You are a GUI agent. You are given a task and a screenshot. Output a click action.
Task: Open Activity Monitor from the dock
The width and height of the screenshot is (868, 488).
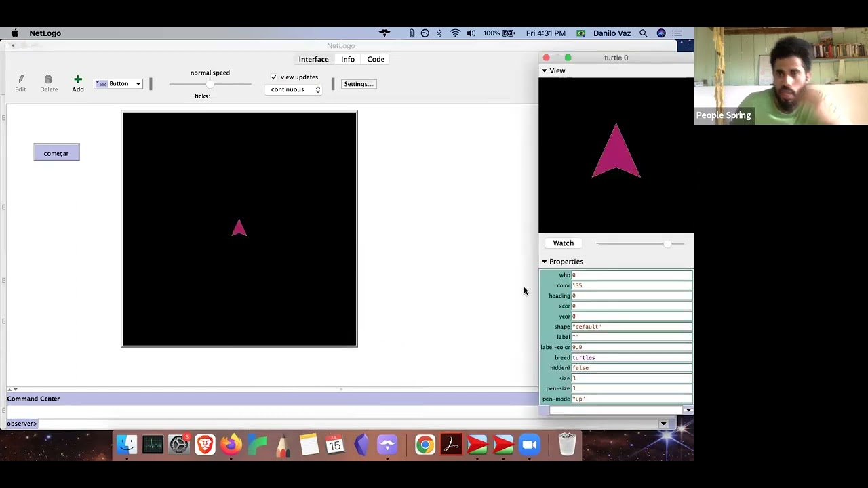[x=153, y=445]
